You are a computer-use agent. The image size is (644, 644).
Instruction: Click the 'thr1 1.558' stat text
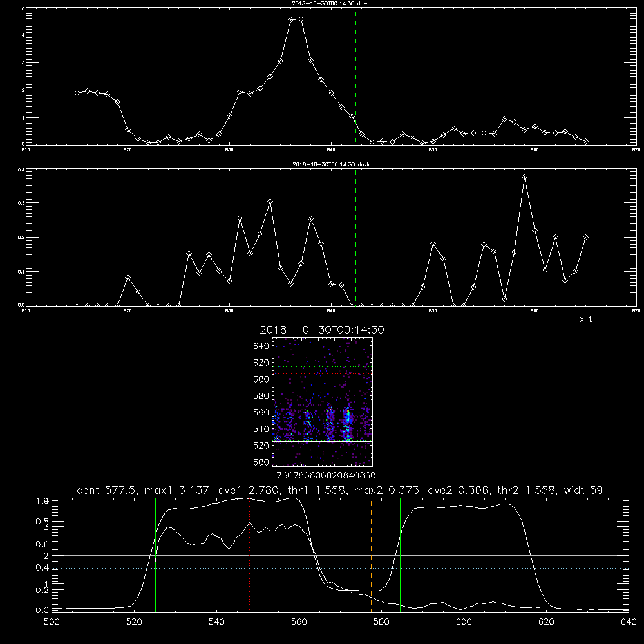click(317, 490)
